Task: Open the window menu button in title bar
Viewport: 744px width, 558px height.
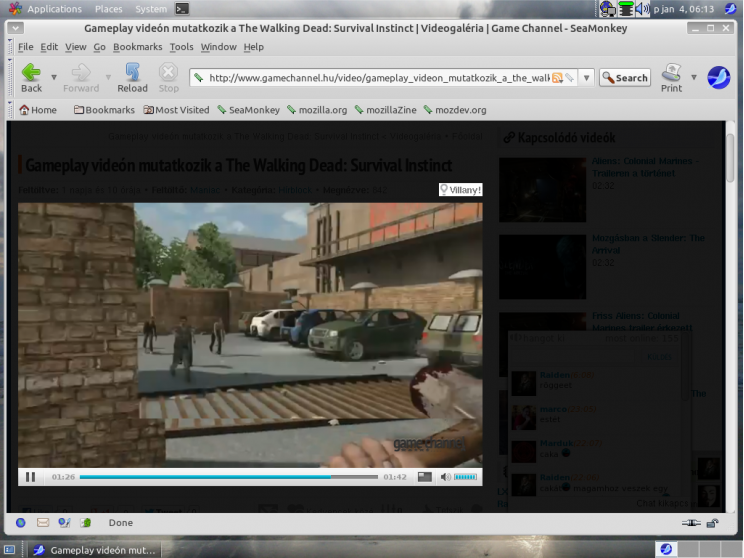Action: 15,28
